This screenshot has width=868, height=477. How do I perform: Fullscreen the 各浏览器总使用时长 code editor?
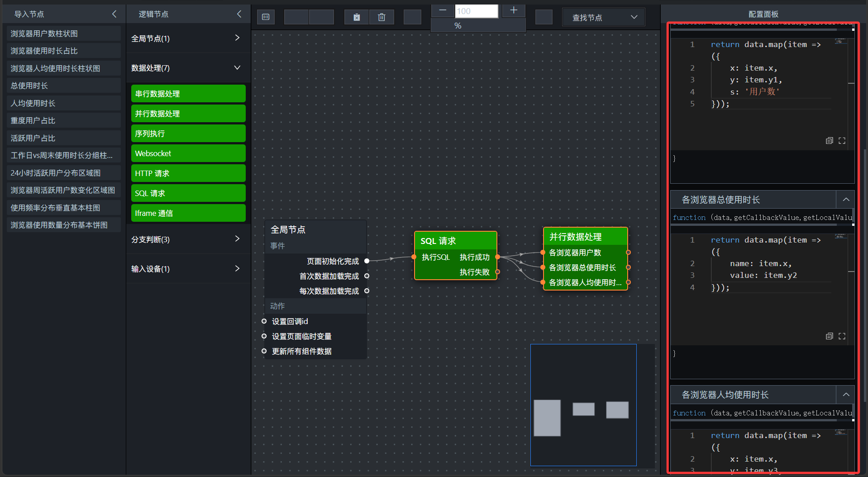[842, 336]
